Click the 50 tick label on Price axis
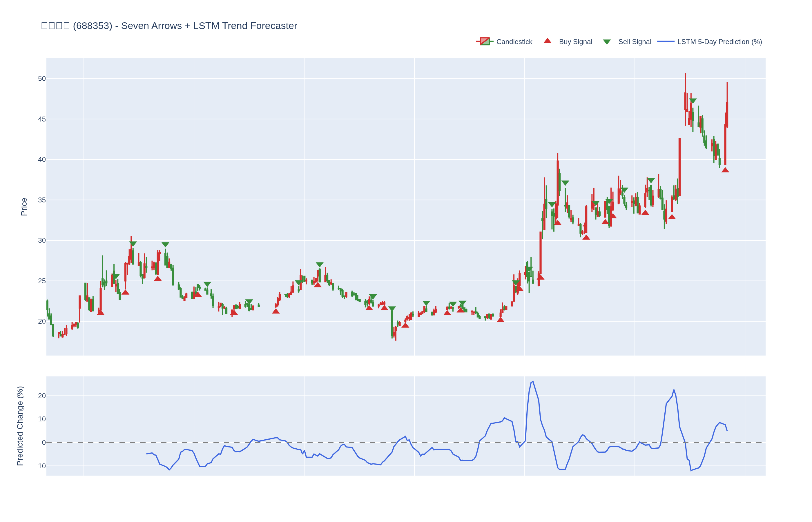This screenshot has width=812, height=522. pos(42,79)
